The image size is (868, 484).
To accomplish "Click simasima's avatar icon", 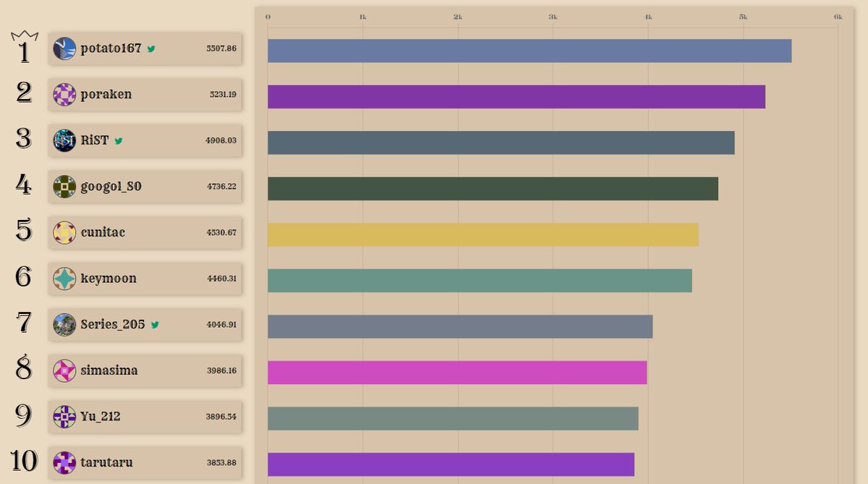I will pos(64,370).
